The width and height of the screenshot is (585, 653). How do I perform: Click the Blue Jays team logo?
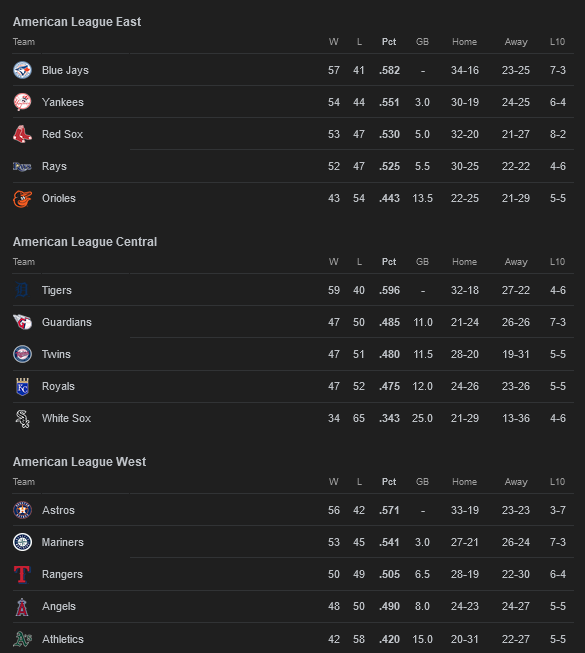pyautogui.click(x=22, y=70)
